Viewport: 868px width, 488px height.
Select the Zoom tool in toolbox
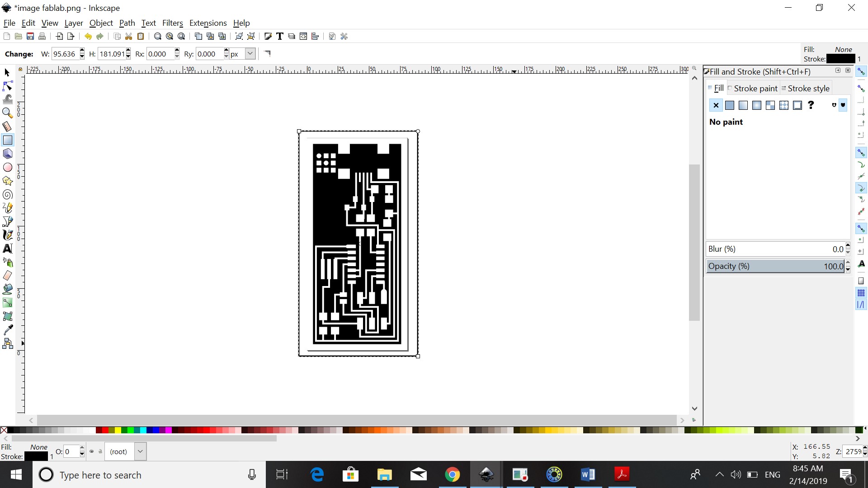[x=8, y=113]
